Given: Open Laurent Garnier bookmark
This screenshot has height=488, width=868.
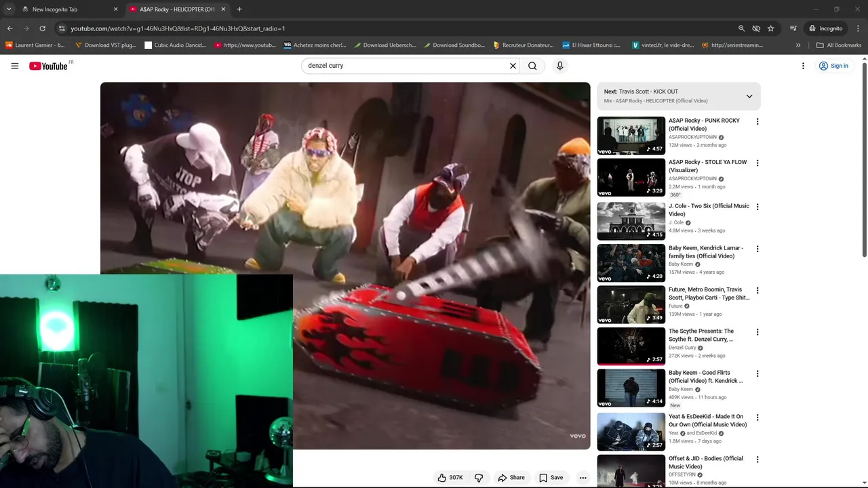Looking at the screenshot, I should 35,45.
